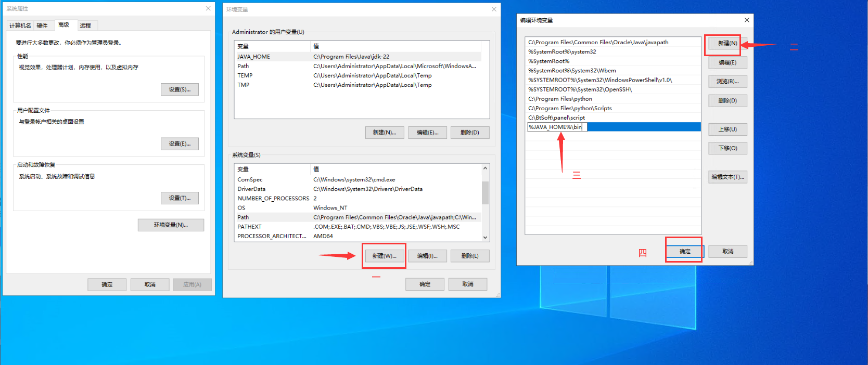
Task: Open the 远程 tab
Action: [85, 25]
